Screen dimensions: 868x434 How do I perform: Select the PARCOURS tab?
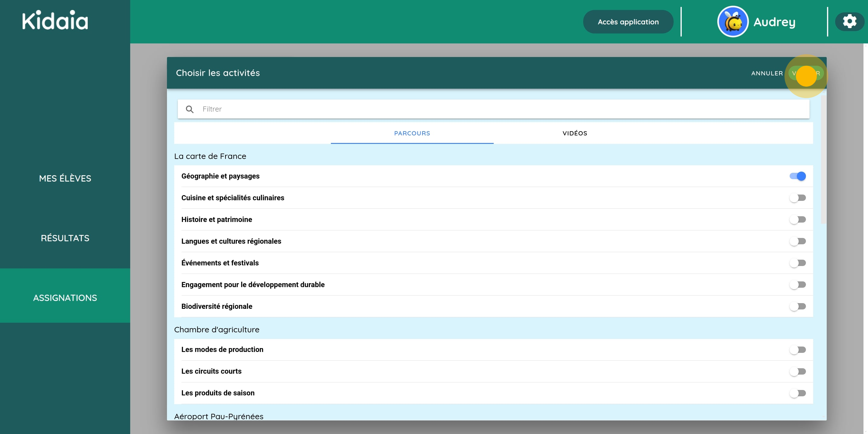point(412,133)
